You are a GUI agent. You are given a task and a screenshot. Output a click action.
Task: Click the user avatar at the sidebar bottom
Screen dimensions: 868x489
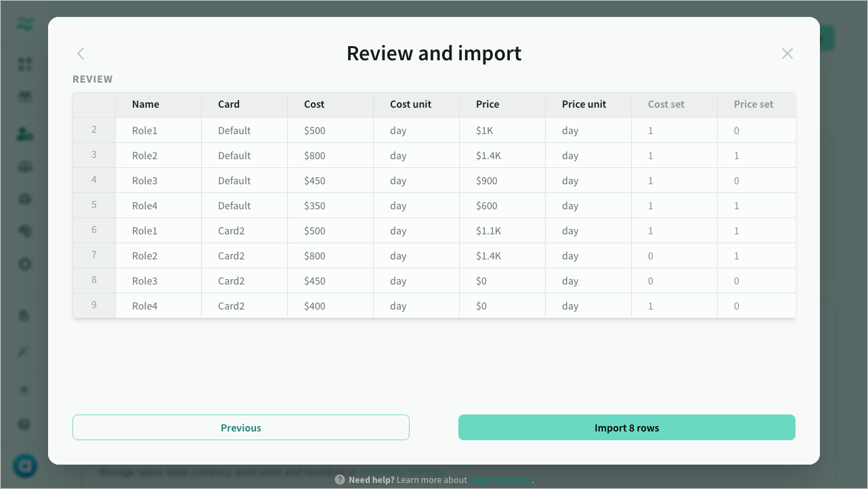24,466
